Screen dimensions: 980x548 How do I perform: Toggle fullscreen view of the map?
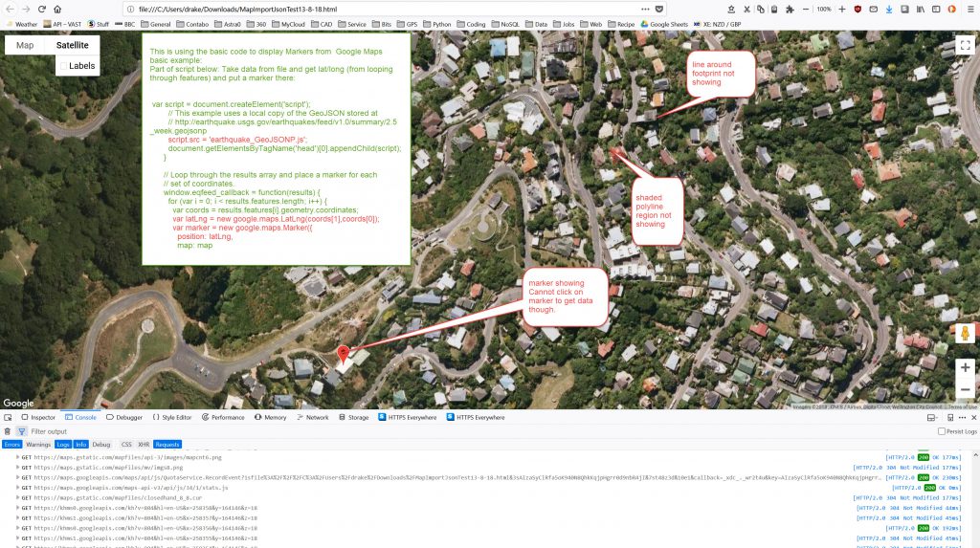966,45
